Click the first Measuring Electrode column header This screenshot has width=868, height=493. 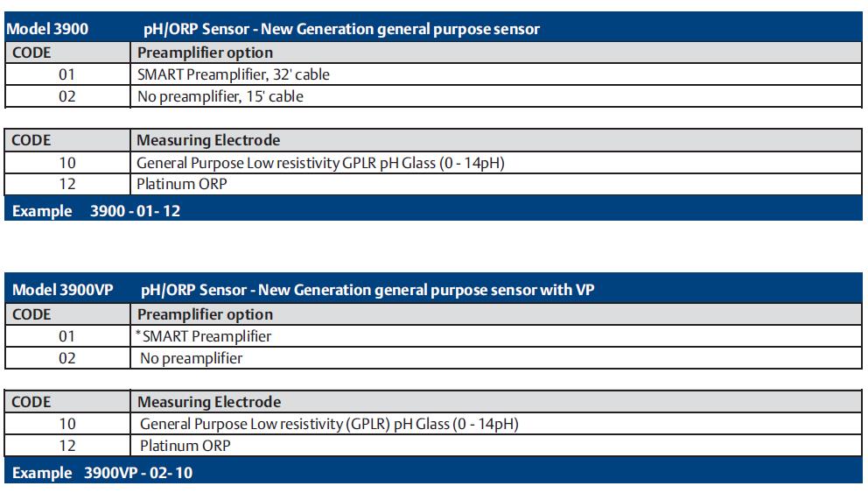point(208,140)
